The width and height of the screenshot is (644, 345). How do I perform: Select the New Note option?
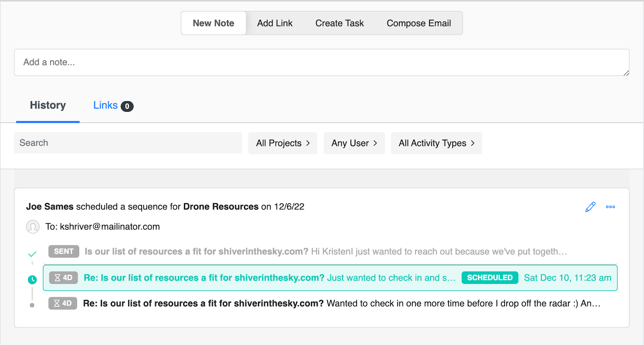213,23
